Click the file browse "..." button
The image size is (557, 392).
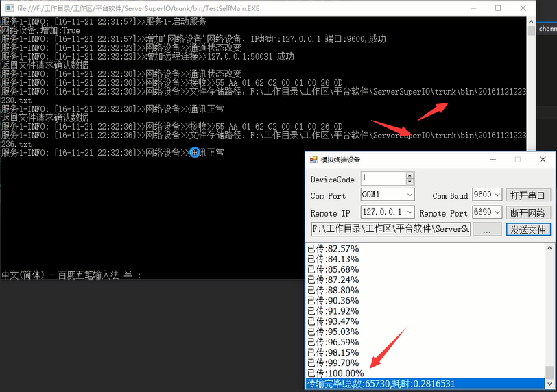coord(487,230)
